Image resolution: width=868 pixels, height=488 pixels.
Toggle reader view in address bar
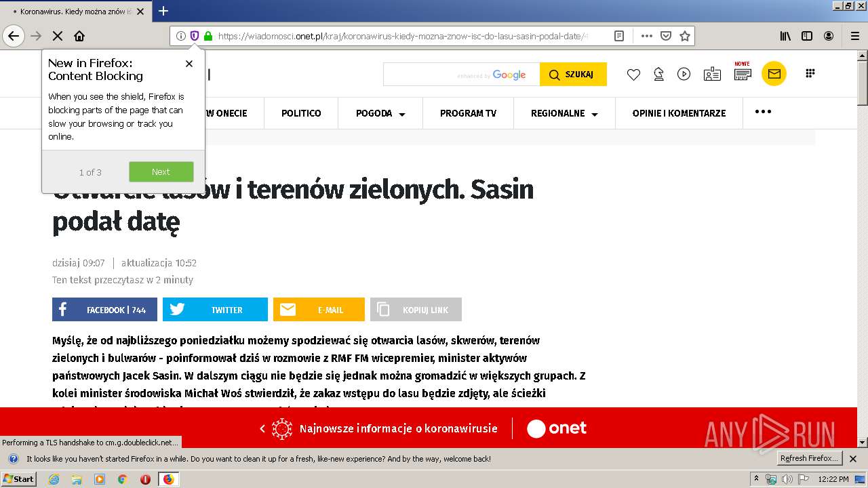[x=619, y=36]
